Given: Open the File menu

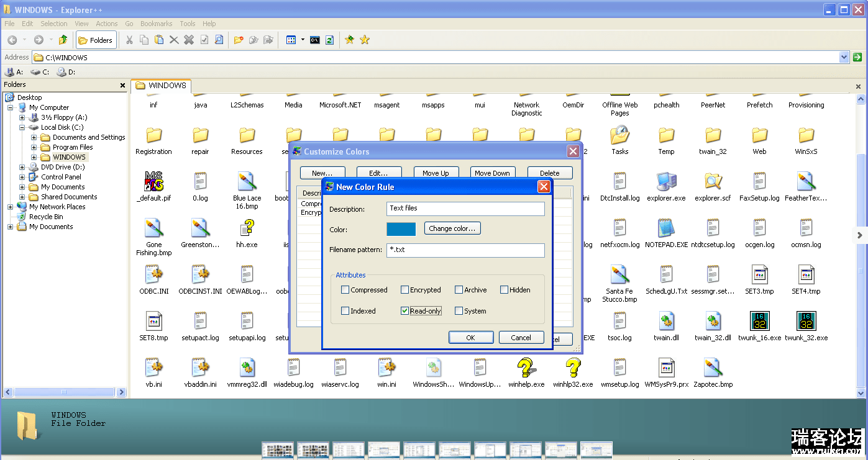Looking at the screenshot, I should (x=9, y=24).
